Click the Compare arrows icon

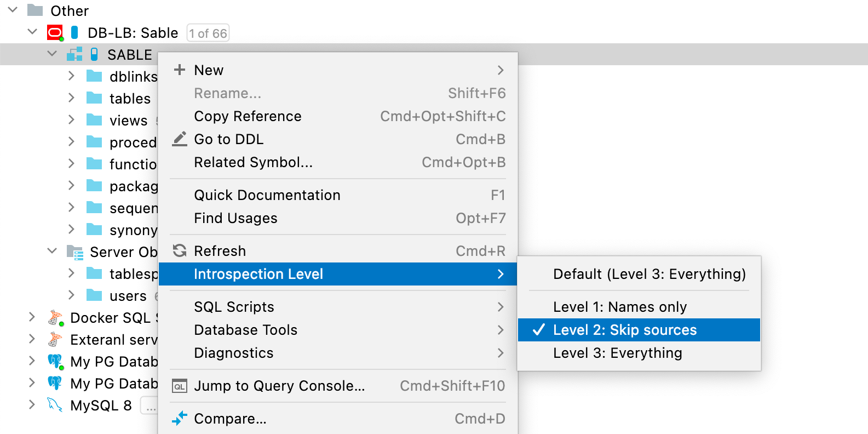pyautogui.click(x=180, y=419)
